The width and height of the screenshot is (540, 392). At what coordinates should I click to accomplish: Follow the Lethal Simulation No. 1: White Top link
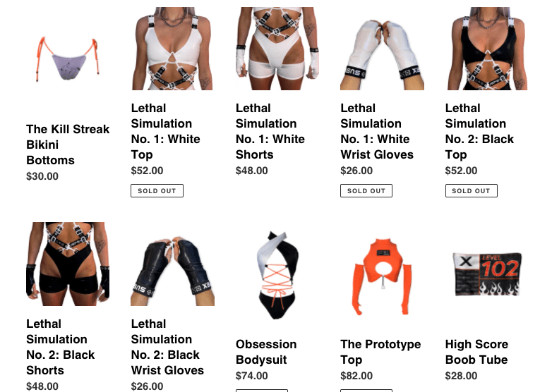(166, 131)
